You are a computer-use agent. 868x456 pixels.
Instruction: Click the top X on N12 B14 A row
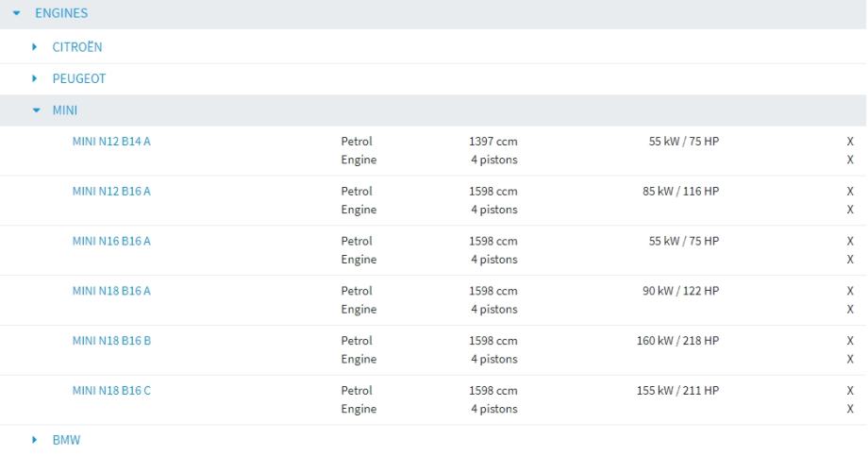click(x=850, y=142)
